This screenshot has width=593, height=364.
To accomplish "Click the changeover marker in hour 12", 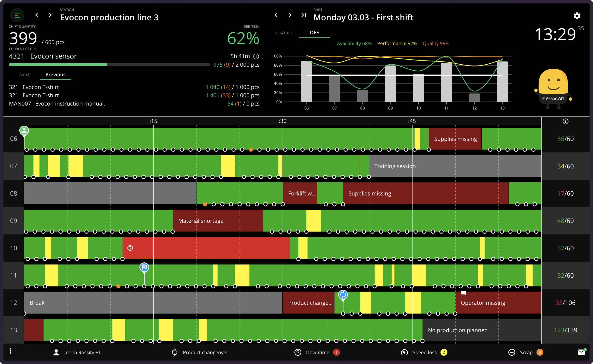I will click(x=343, y=295).
